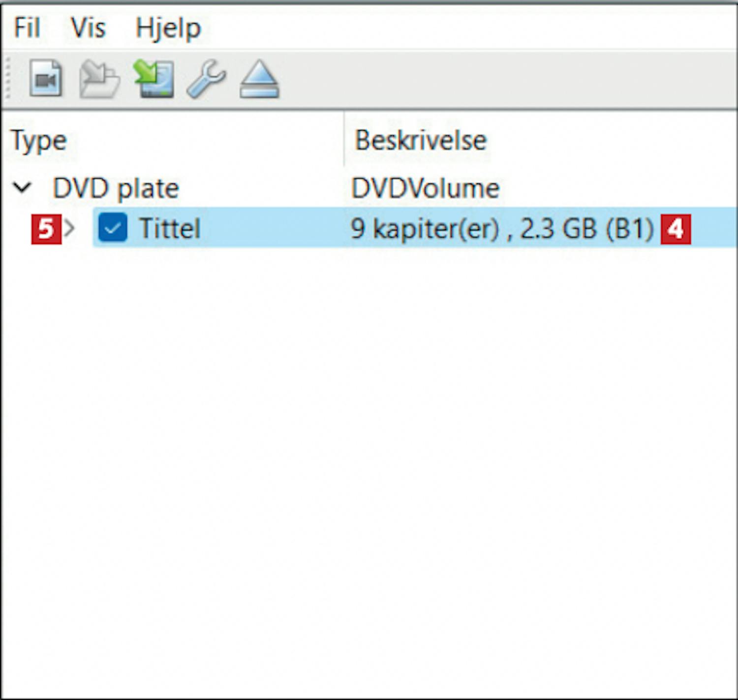Image resolution: width=738 pixels, height=700 pixels.
Task: Collapse the DVD plate tree node
Action: pos(22,187)
